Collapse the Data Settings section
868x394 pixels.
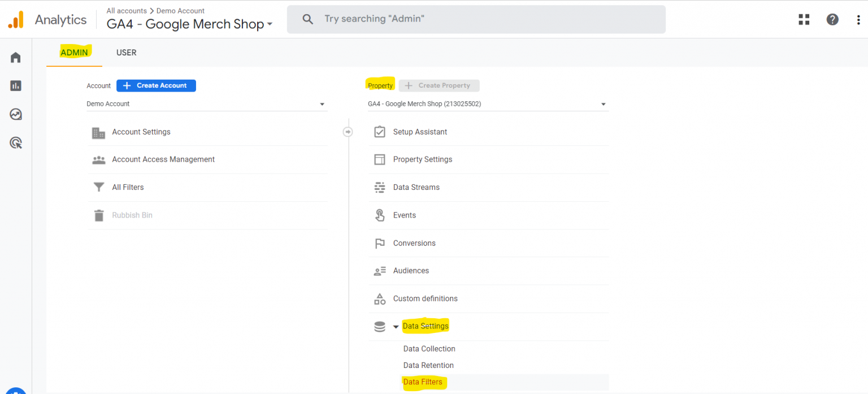coord(395,326)
